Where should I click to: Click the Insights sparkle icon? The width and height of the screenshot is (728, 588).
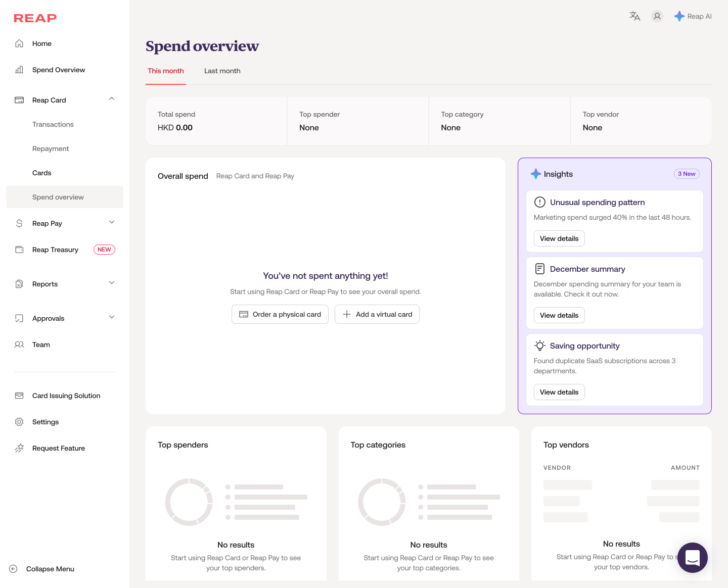click(536, 174)
